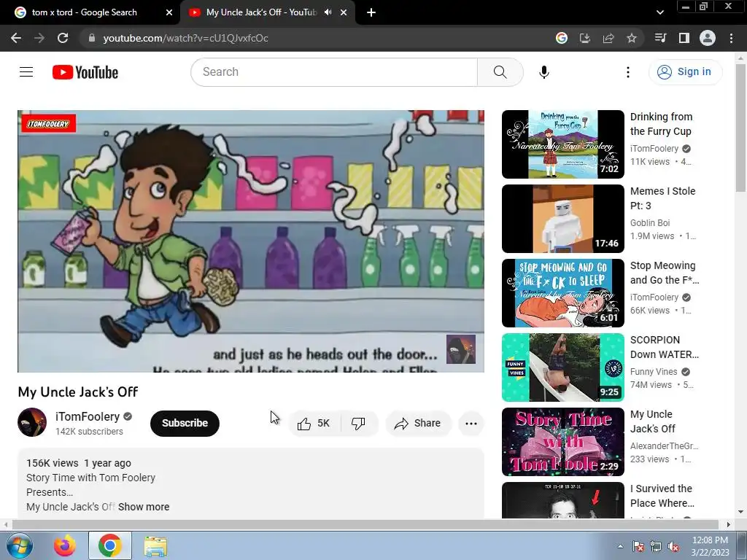Viewport: 747px width, 560px height.
Task: Open SCORPION Down WATER video title
Action: click(x=664, y=346)
